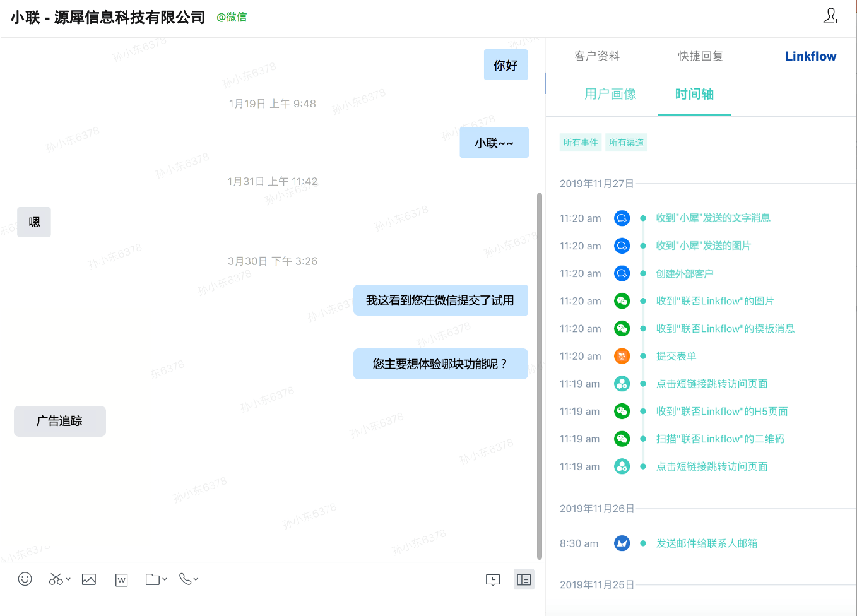Expand the screenshot options dropdown arrow
Viewport: 857px width, 616px height.
[68, 579]
